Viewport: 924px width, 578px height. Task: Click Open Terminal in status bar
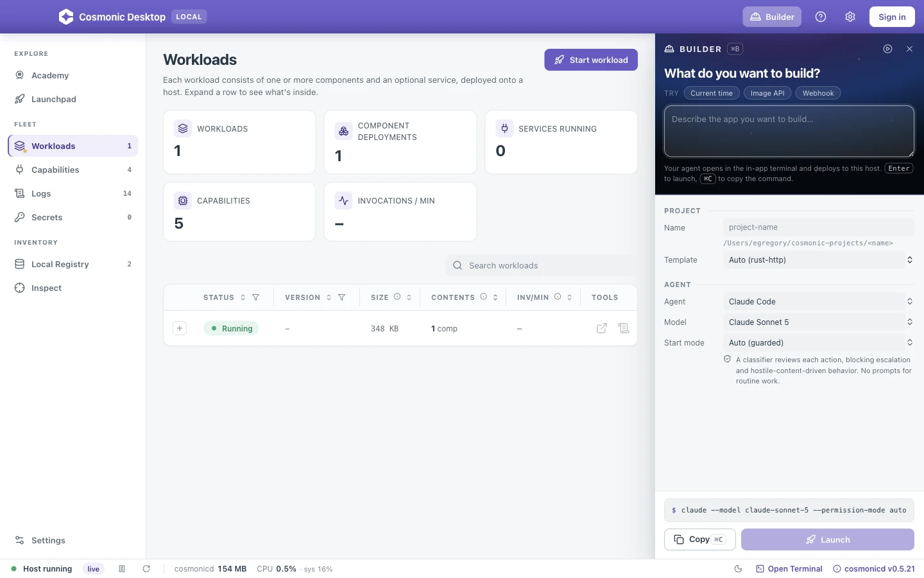[x=789, y=569]
